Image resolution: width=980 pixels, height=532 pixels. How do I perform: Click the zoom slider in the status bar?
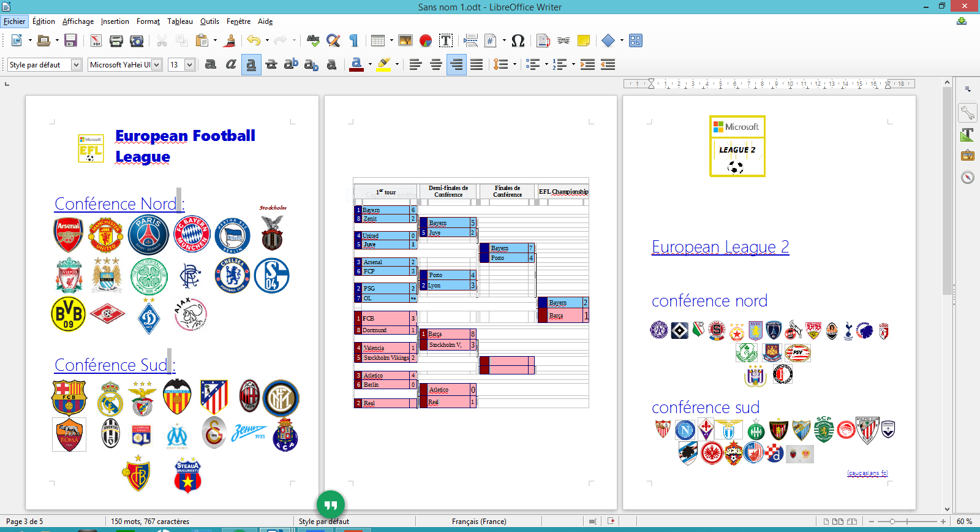[892, 522]
